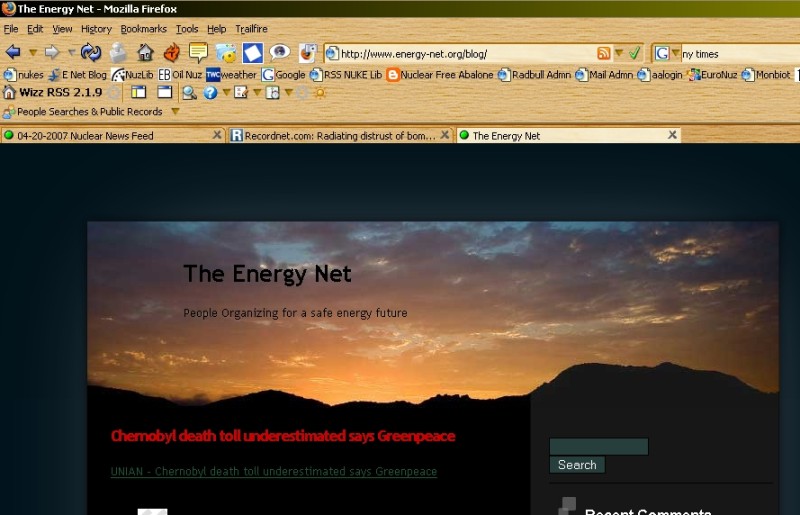Click the Wizz RSS blue help question icon
Screen dimensions: 800x515
click(210, 92)
